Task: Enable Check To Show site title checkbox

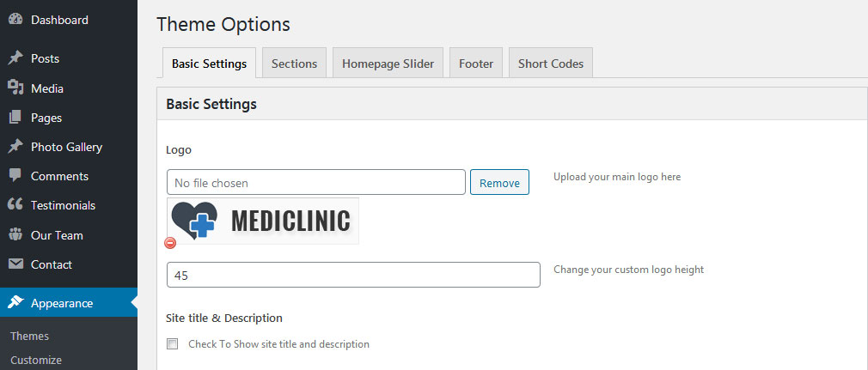Action: pos(173,344)
